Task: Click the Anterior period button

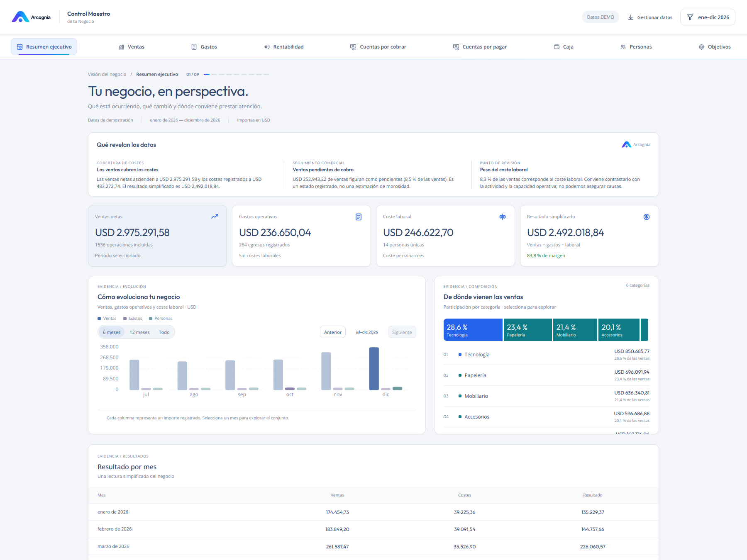Action: point(333,332)
